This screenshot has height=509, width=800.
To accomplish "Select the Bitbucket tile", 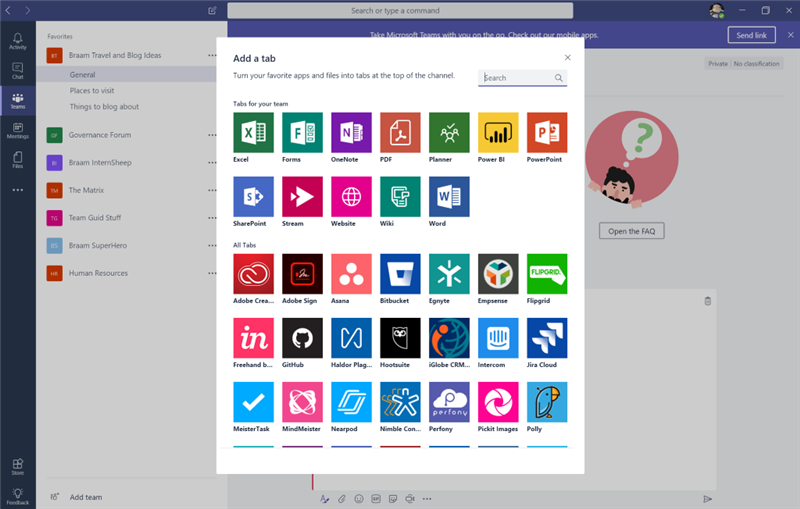I will pos(400,274).
